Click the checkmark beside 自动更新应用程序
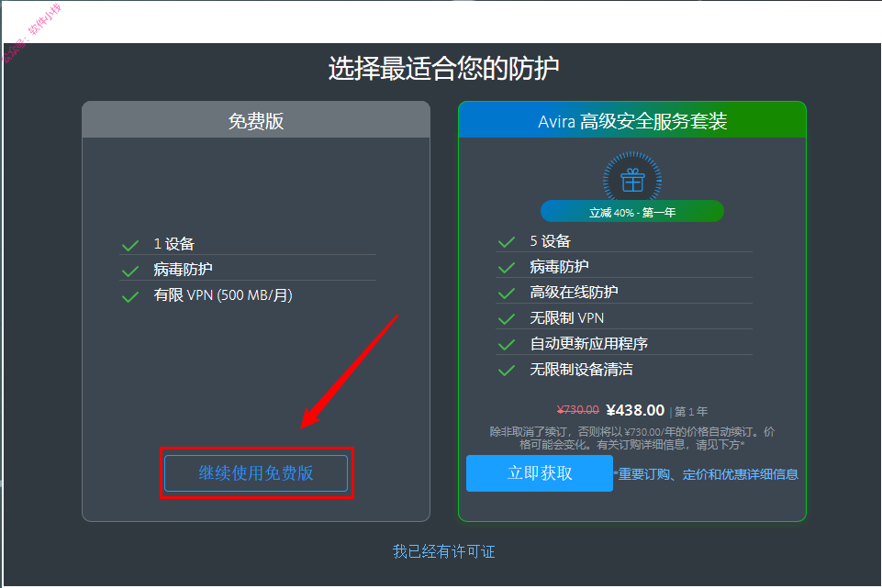Screen dimensions: 882x588 tap(507, 345)
